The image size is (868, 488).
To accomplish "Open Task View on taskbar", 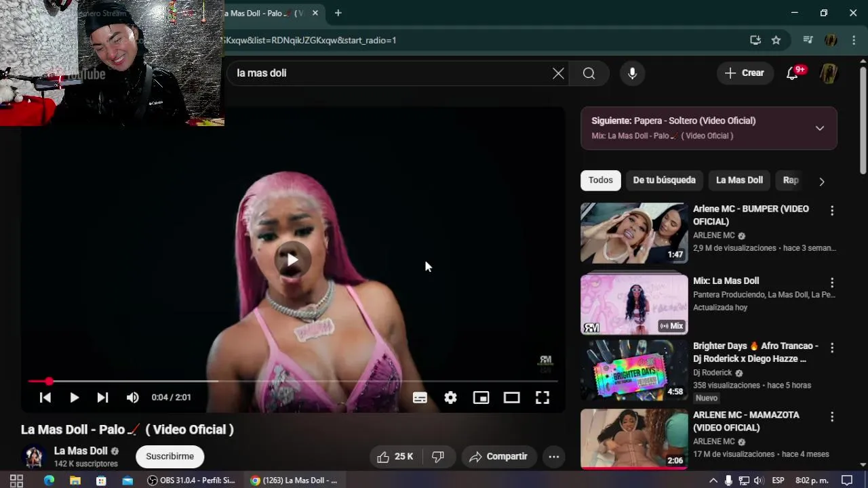I will click(17, 481).
